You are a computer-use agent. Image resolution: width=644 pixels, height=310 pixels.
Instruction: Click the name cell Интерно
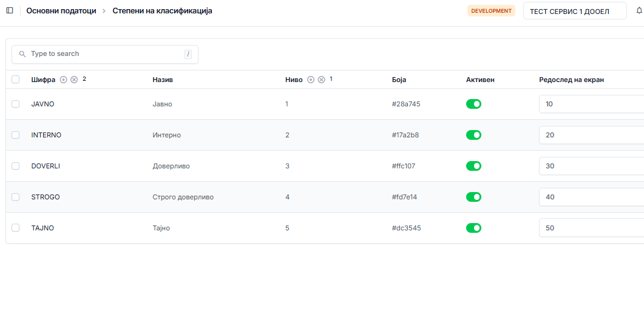click(167, 135)
